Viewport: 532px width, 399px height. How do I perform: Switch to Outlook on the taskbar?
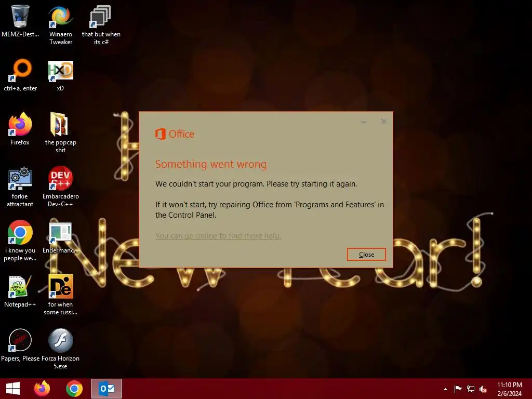(106, 389)
